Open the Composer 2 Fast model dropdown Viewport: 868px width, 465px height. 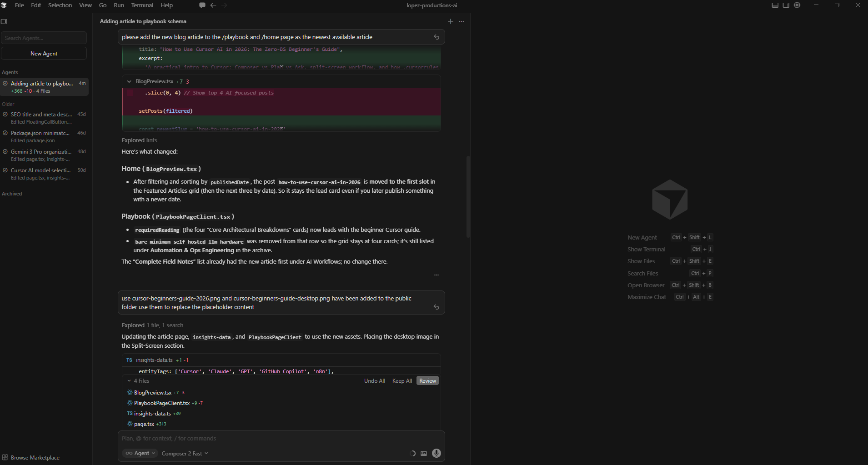coord(185,453)
